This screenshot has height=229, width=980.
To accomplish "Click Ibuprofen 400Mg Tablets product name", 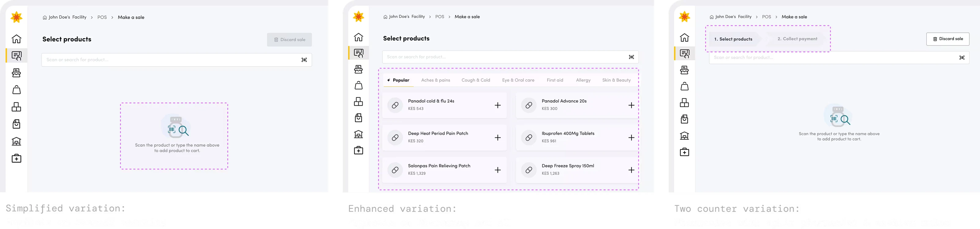I will click(567, 133).
